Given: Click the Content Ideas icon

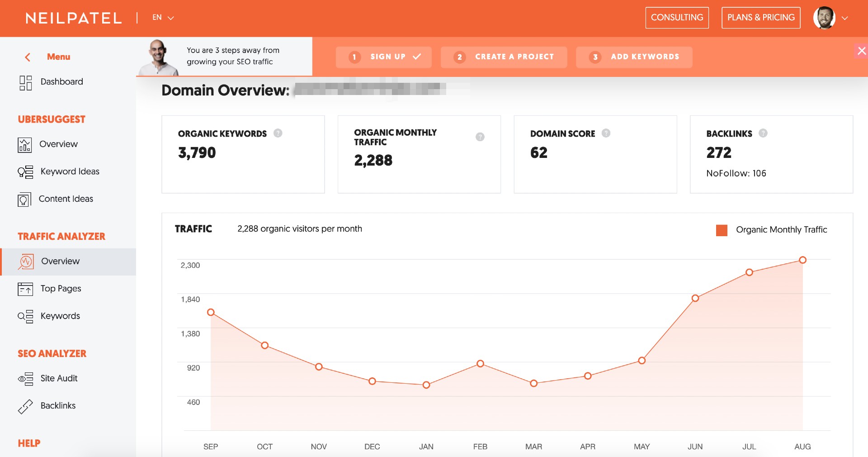Looking at the screenshot, I should coord(24,200).
